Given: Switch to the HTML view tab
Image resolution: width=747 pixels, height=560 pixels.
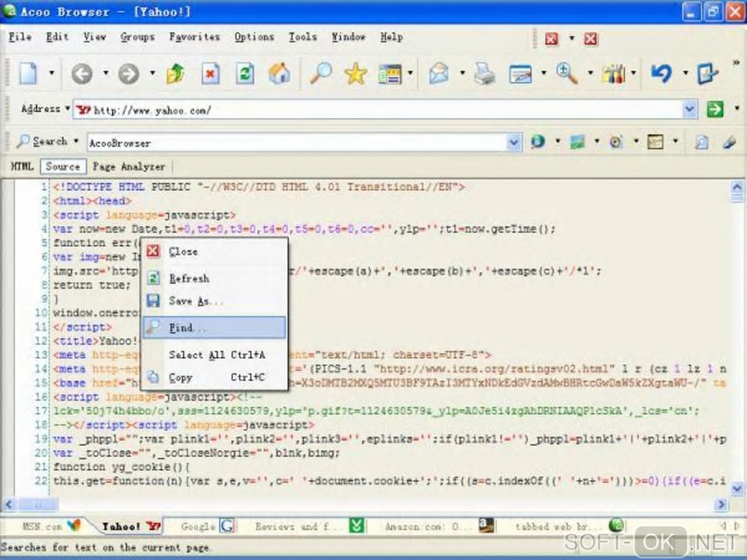Looking at the screenshot, I should [22, 167].
